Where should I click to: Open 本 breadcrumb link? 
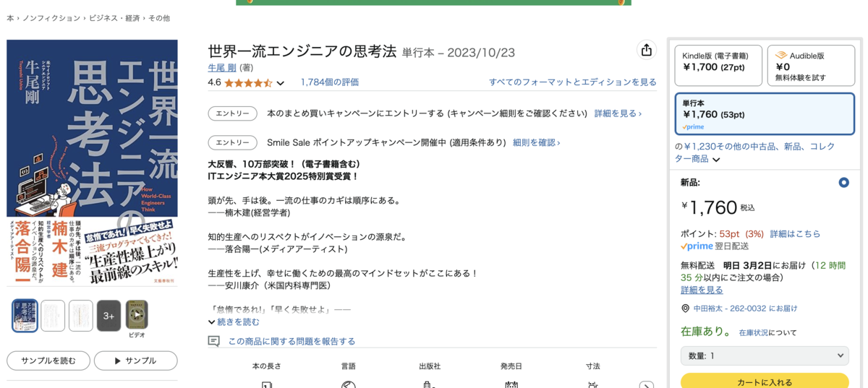10,18
